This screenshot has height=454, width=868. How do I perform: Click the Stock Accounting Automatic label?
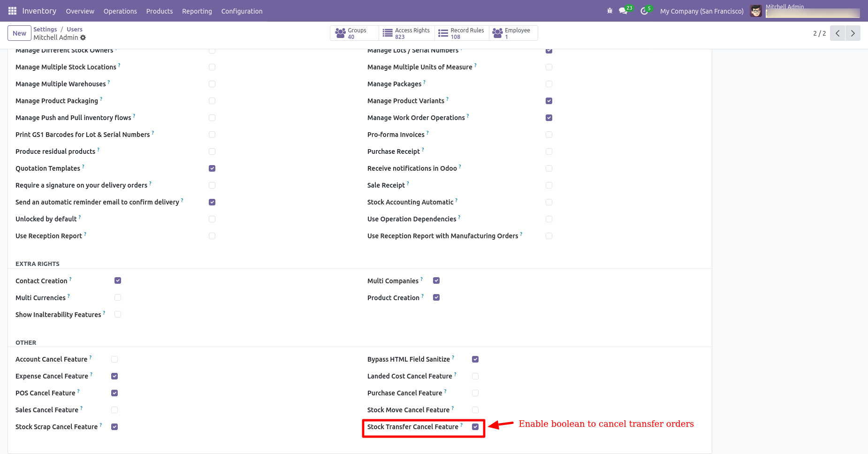tap(411, 202)
